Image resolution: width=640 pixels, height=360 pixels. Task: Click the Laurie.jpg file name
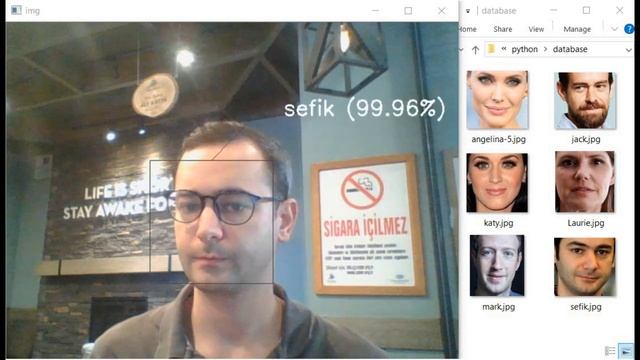tap(586, 223)
